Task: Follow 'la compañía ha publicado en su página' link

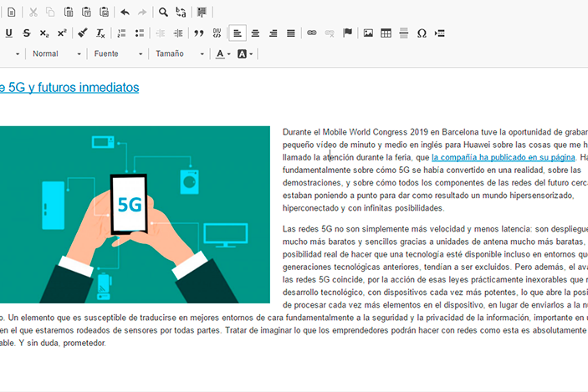Action: (x=503, y=157)
